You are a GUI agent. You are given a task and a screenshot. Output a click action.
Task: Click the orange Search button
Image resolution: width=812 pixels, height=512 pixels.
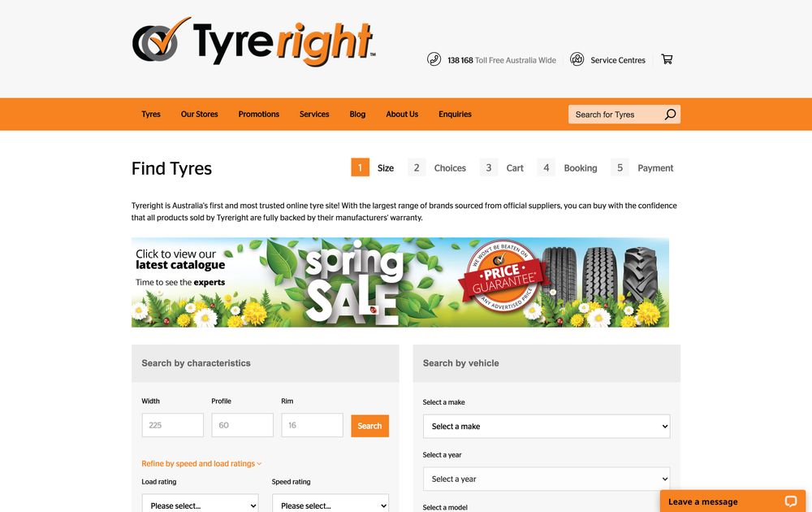pos(369,426)
